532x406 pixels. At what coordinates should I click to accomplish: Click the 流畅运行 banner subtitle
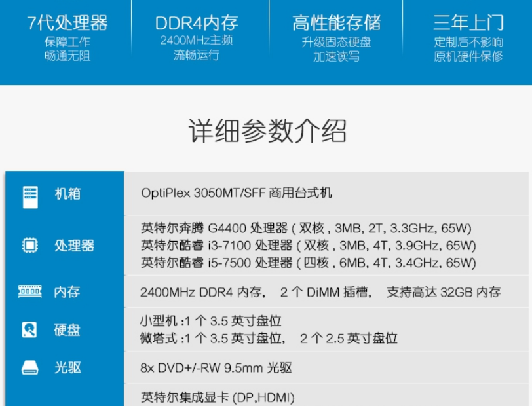click(197, 55)
